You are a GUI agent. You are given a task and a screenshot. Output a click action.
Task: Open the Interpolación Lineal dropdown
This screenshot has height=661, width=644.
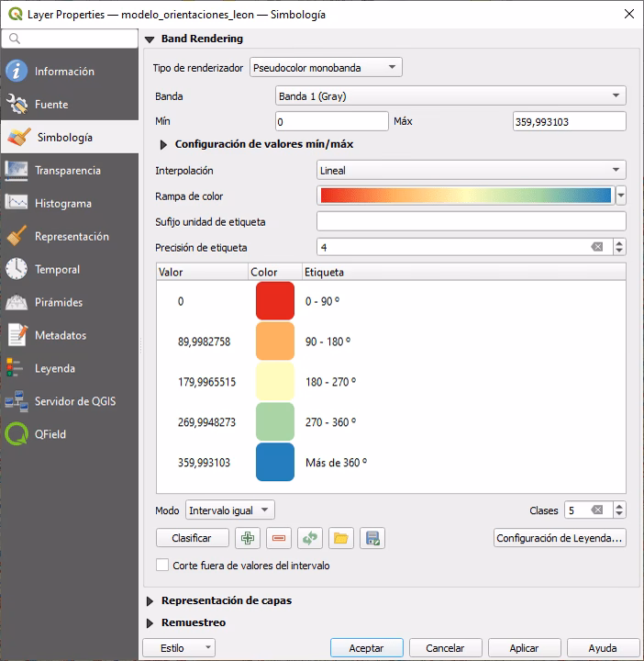(x=471, y=171)
